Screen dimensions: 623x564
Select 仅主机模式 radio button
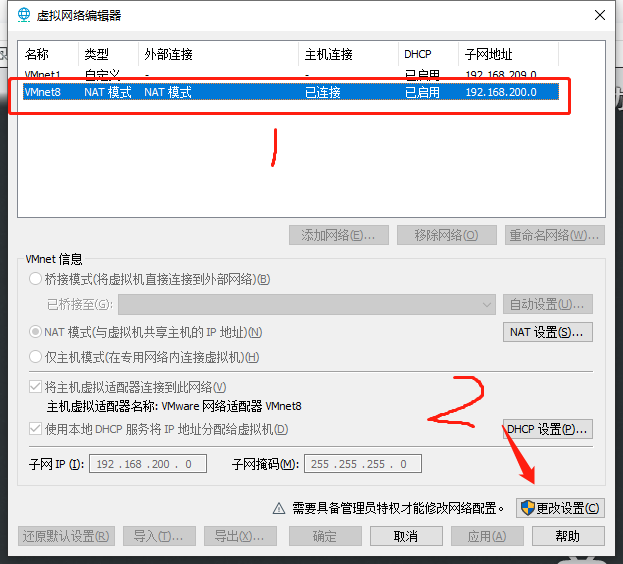click(x=35, y=357)
